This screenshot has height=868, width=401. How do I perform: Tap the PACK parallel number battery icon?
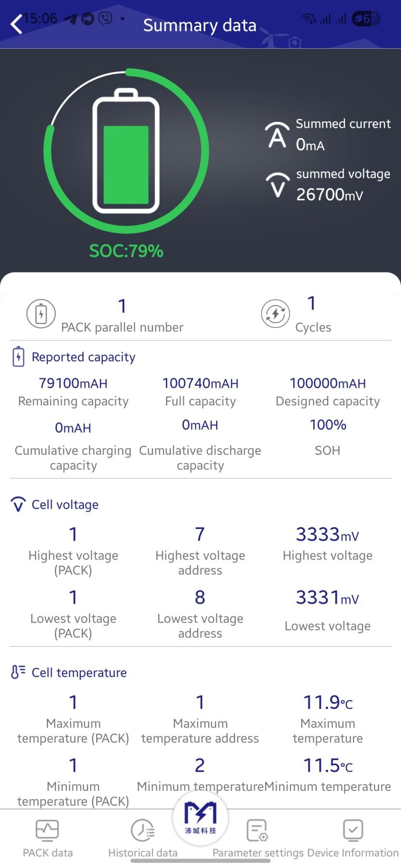tap(41, 313)
